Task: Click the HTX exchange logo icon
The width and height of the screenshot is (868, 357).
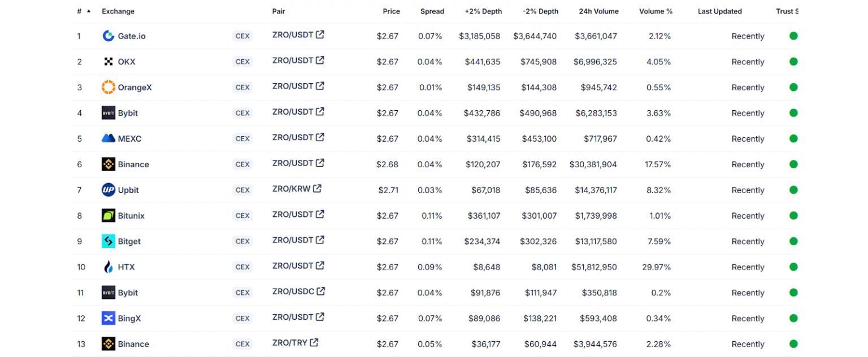Action: point(108,267)
